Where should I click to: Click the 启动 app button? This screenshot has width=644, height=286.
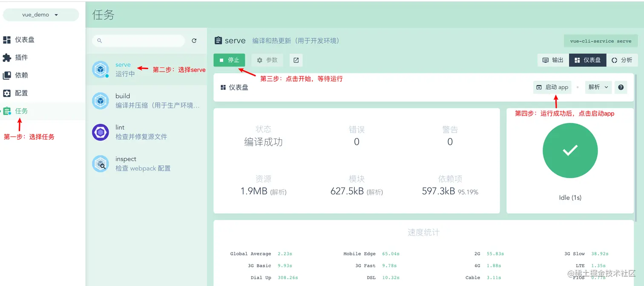552,87
